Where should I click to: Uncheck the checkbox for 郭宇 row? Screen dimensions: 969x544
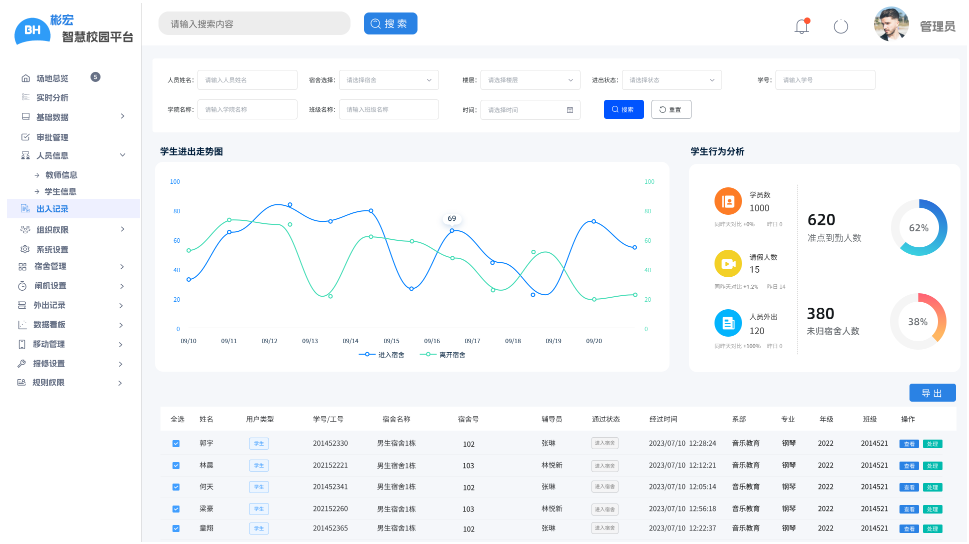[176, 443]
